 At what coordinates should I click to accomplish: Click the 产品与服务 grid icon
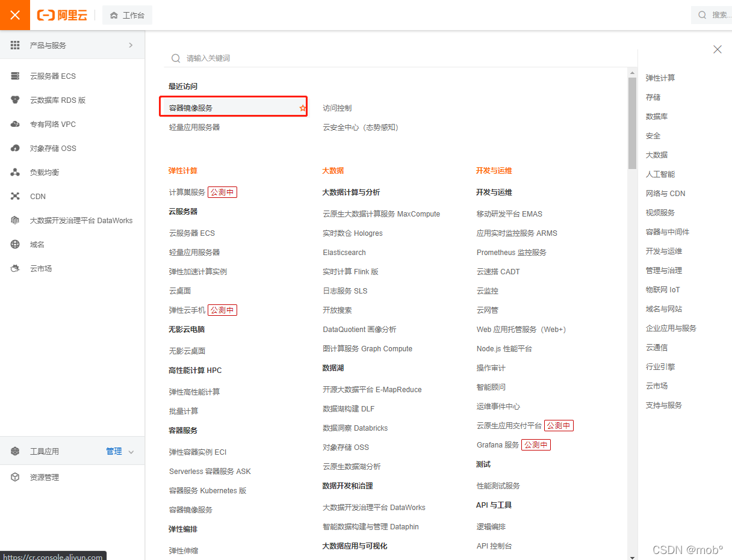tap(15, 45)
